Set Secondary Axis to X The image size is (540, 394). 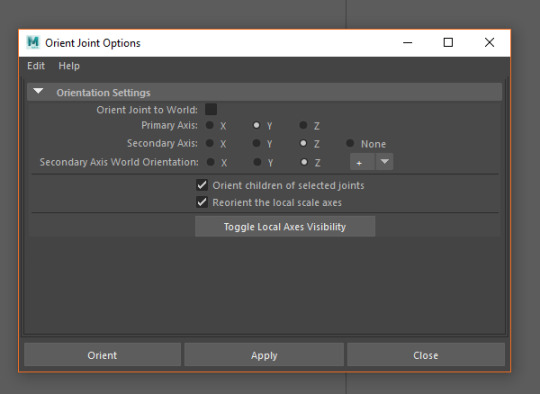click(x=209, y=143)
